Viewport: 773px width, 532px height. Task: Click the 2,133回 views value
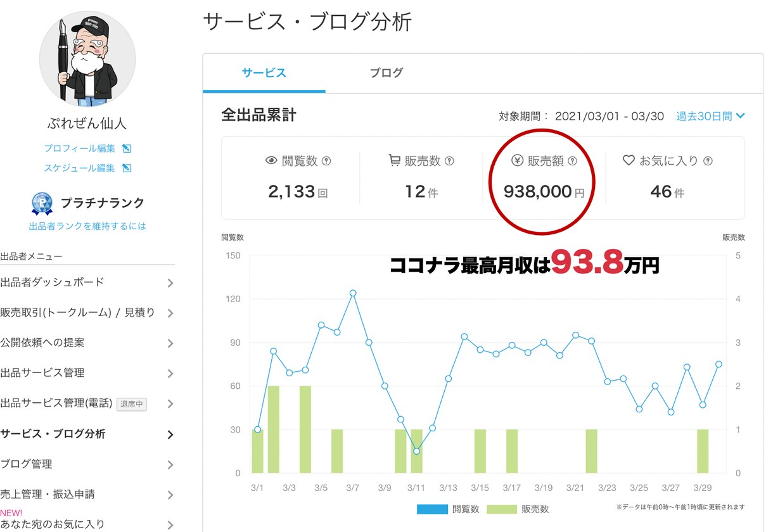click(x=298, y=191)
